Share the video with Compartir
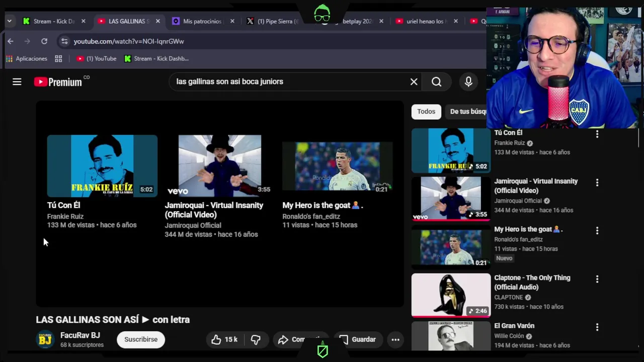The image size is (644, 362). (300, 340)
